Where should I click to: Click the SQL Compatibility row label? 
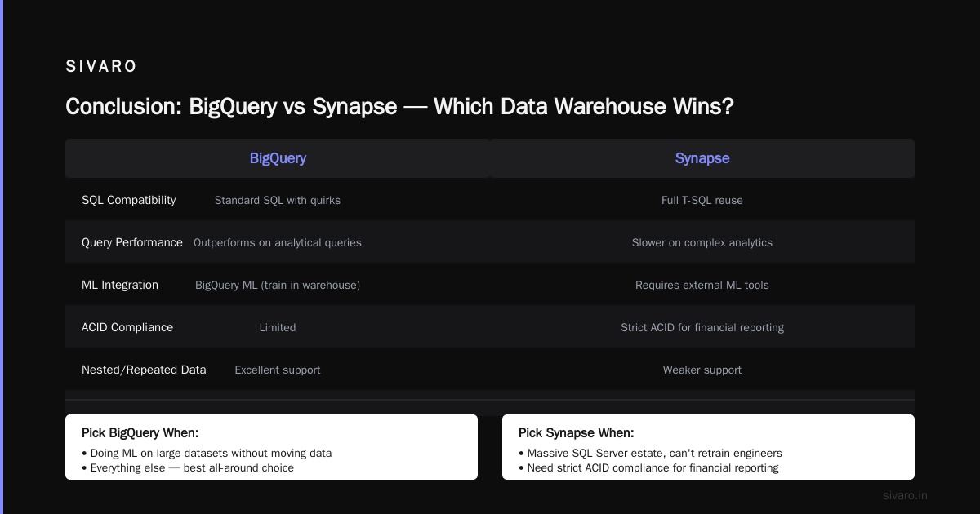(x=128, y=200)
